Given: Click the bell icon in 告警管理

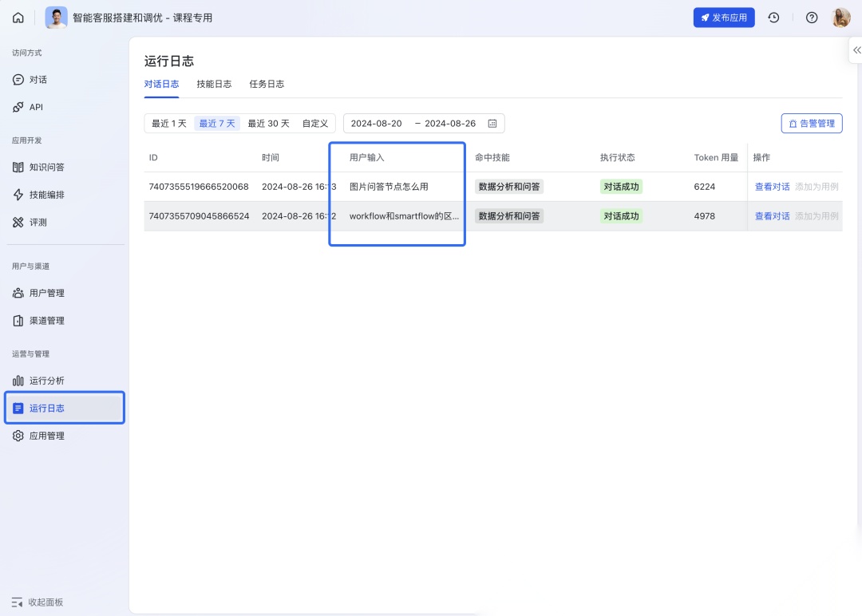Looking at the screenshot, I should tap(793, 124).
